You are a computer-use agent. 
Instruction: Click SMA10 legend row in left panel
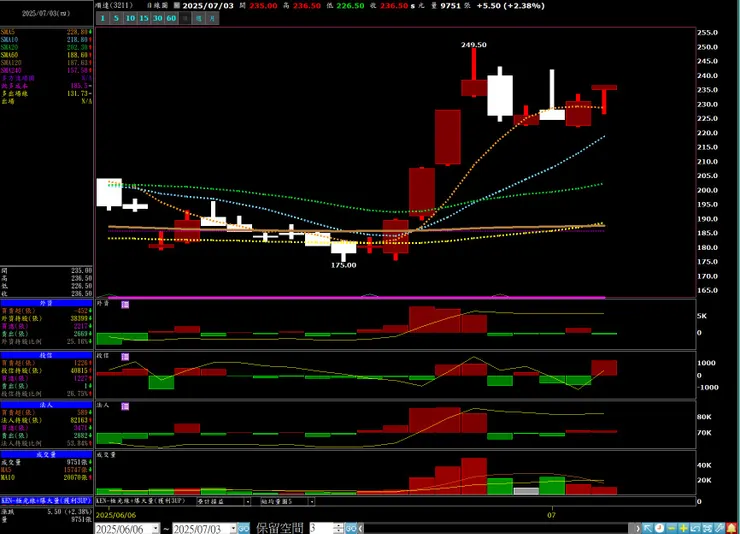tap(46, 40)
